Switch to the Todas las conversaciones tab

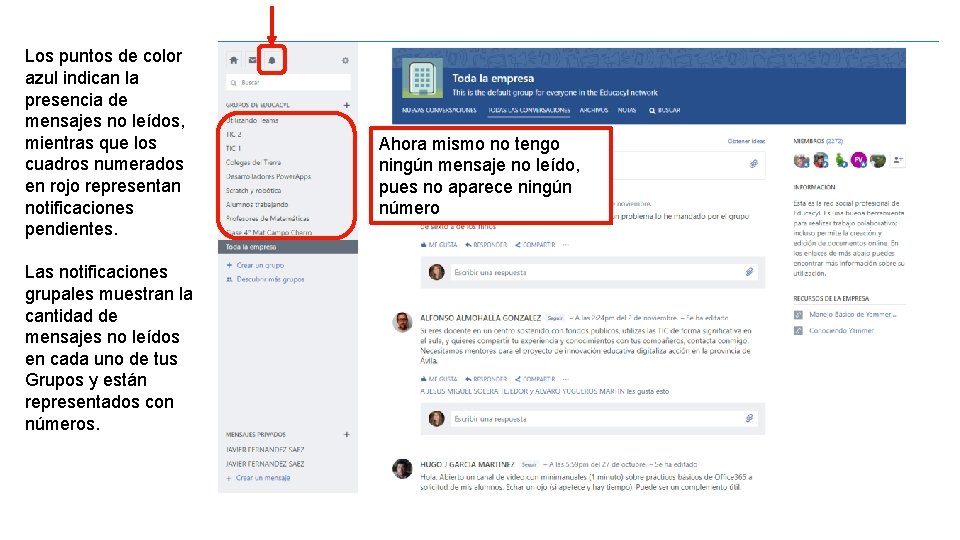click(x=529, y=110)
